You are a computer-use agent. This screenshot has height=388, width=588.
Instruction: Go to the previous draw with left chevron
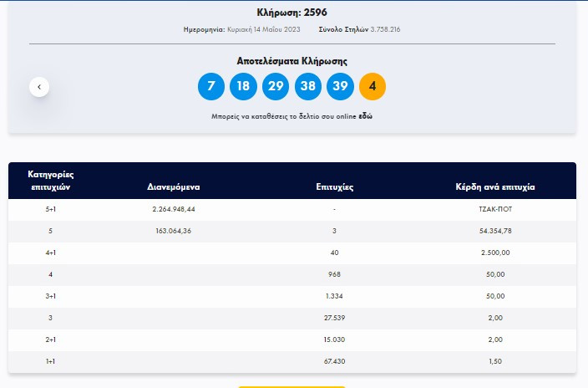[x=39, y=87]
